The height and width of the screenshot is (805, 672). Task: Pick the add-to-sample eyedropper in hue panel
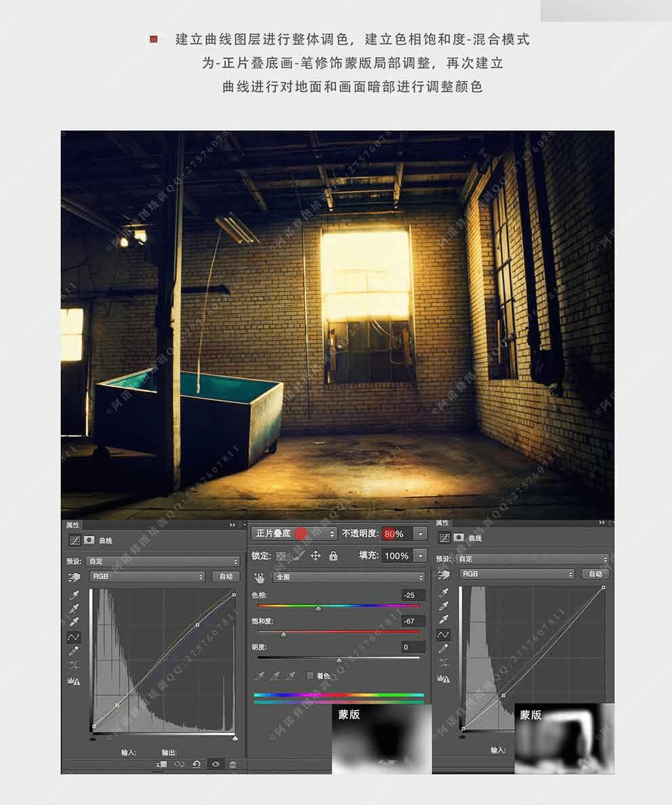[x=276, y=676]
